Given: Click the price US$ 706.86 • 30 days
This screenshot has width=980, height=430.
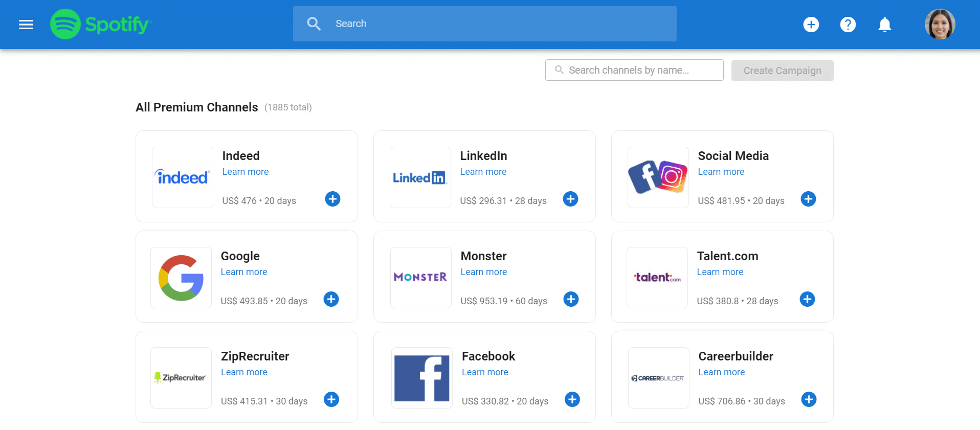Looking at the screenshot, I should coord(742,401).
